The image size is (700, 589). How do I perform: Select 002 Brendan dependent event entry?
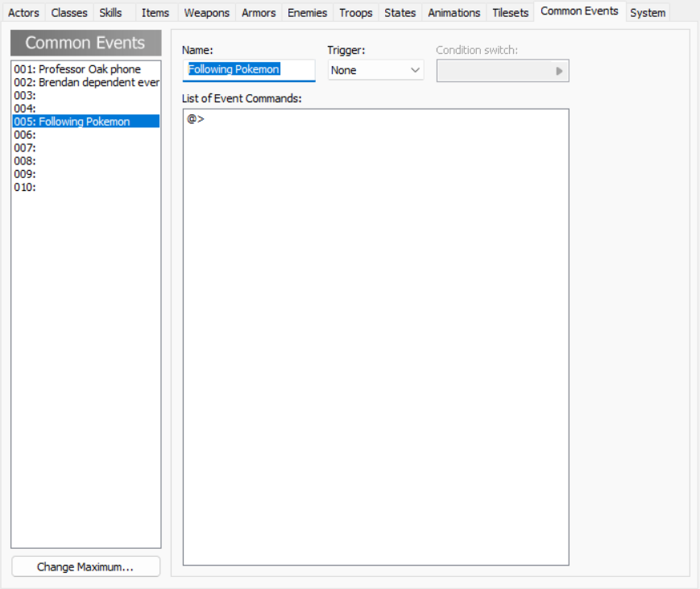coord(86,82)
